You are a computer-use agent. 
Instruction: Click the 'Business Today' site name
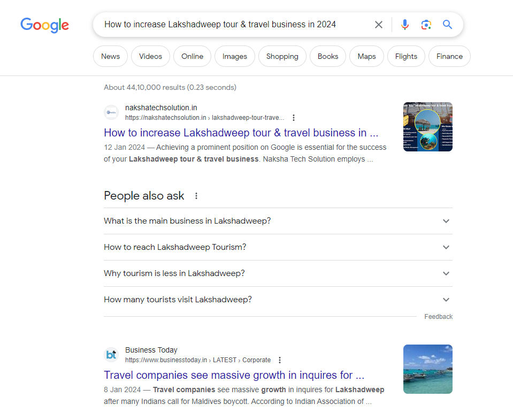click(151, 350)
